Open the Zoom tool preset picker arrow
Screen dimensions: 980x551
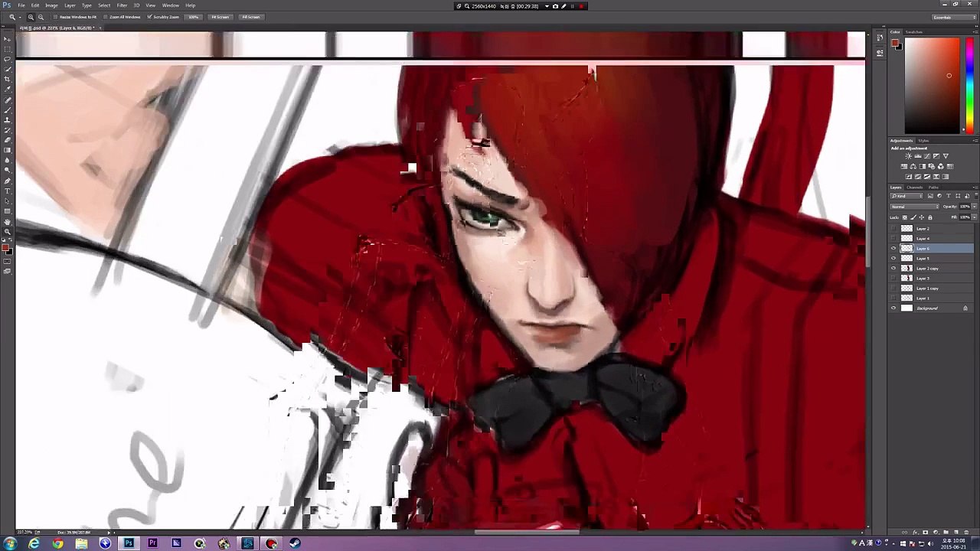tap(19, 17)
